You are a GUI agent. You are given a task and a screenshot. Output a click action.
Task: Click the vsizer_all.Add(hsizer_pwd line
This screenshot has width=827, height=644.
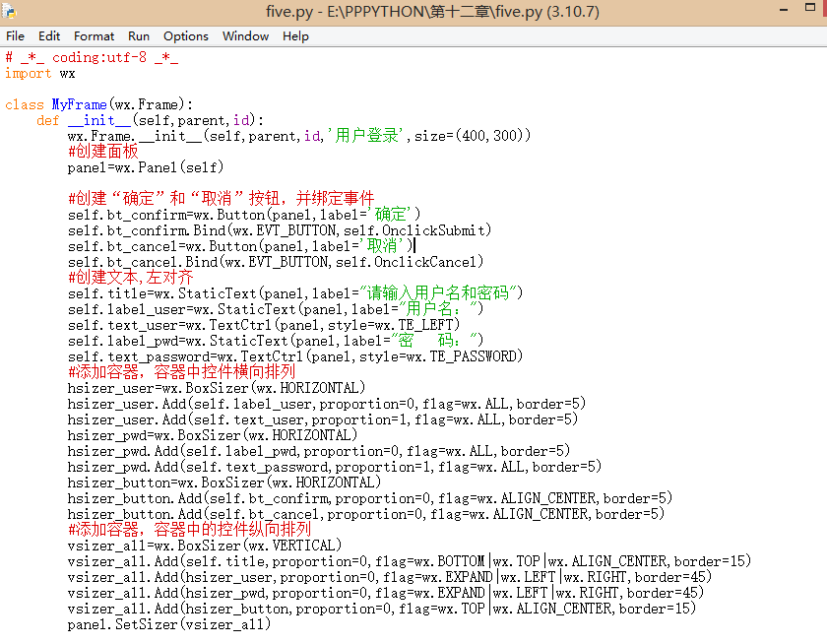point(386,593)
